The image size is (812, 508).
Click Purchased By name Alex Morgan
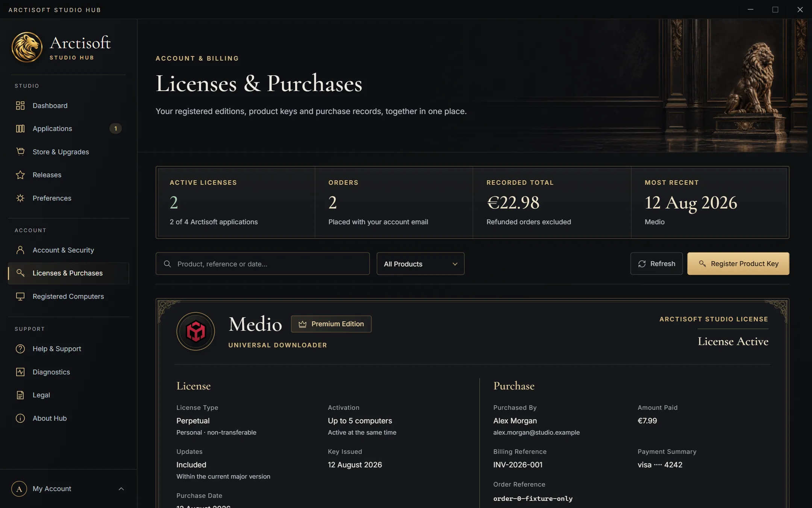[x=515, y=421]
